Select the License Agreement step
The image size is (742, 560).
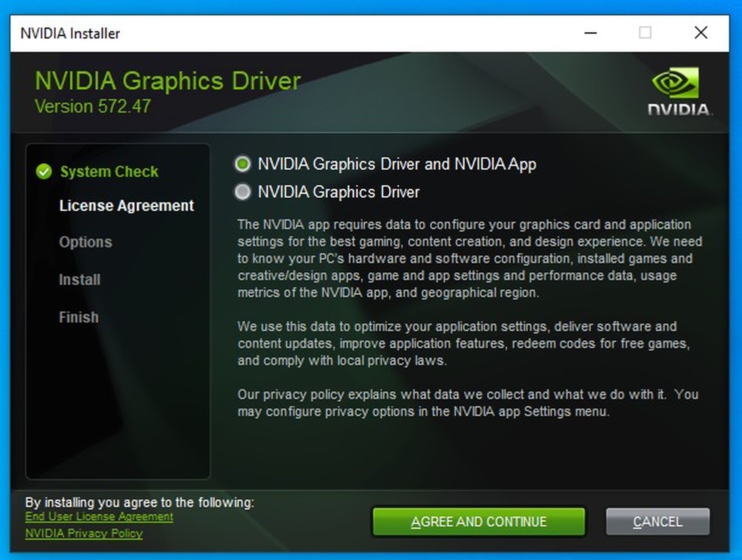tap(126, 205)
